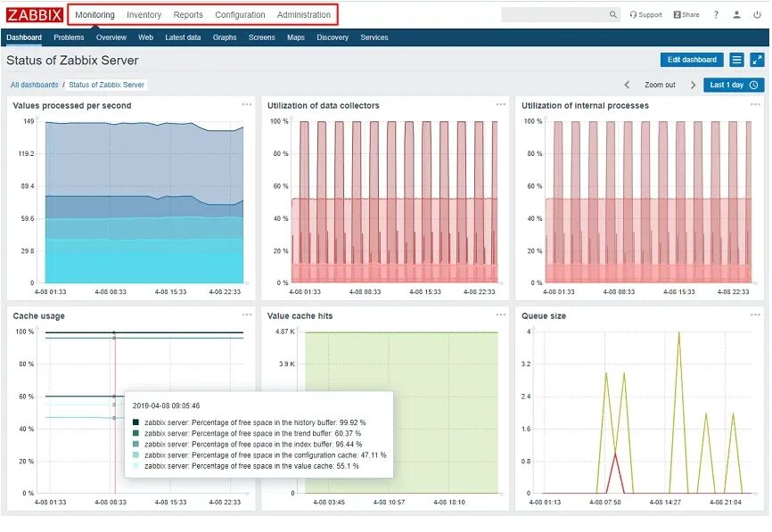Select the Problems submenu tab

69,37
